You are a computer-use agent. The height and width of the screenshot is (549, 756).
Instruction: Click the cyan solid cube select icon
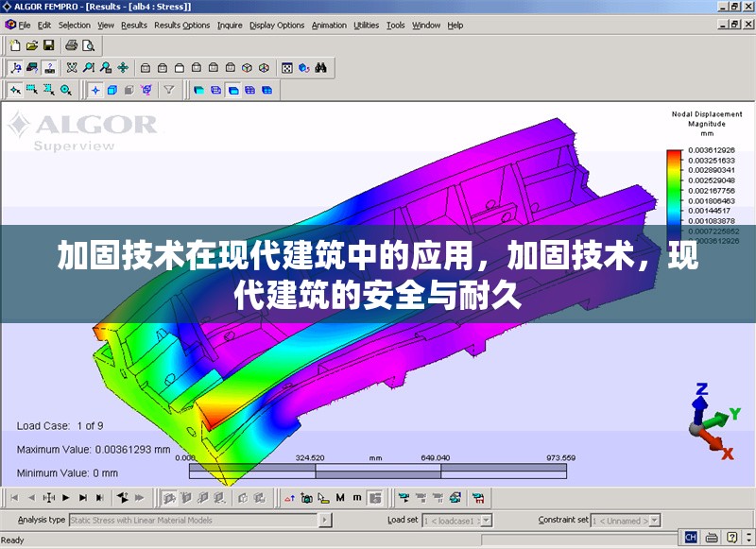point(112,90)
